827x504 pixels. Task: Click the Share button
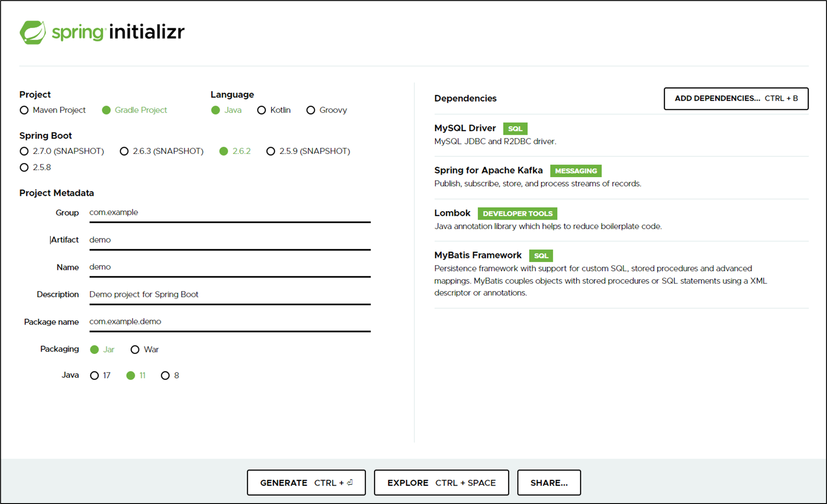tap(549, 483)
